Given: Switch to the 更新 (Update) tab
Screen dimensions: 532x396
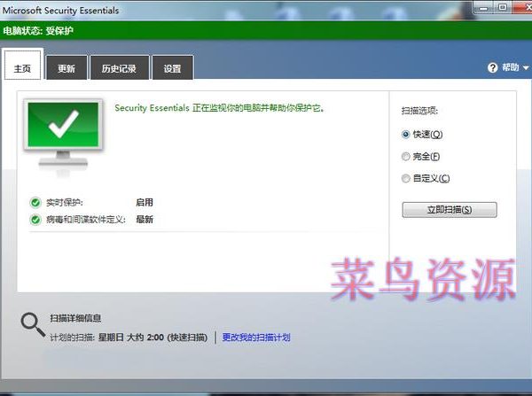Looking at the screenshot, I should [66, 68].
